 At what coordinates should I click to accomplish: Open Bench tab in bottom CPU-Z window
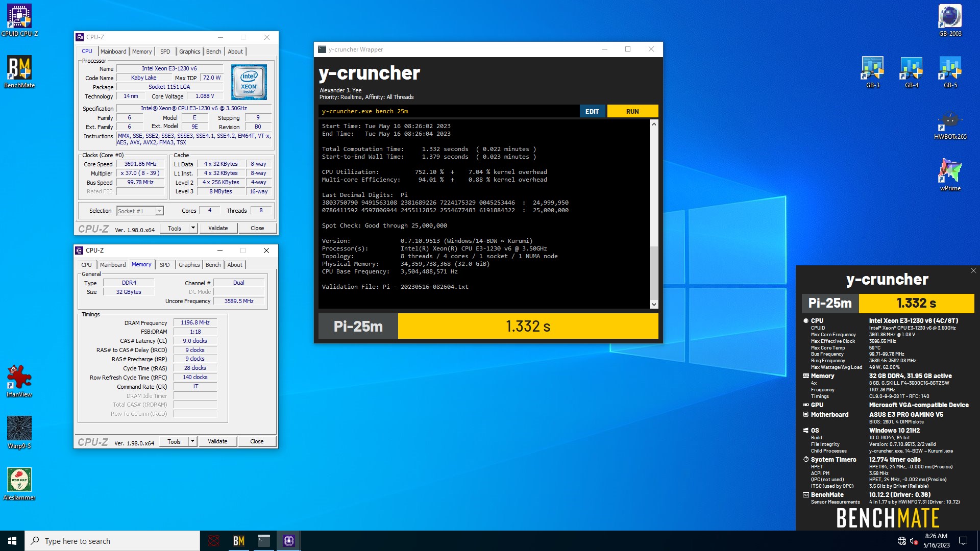coord(213,265)
